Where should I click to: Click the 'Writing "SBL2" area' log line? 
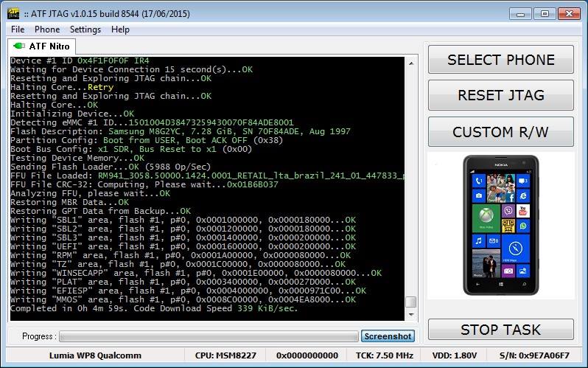(183, 229)
